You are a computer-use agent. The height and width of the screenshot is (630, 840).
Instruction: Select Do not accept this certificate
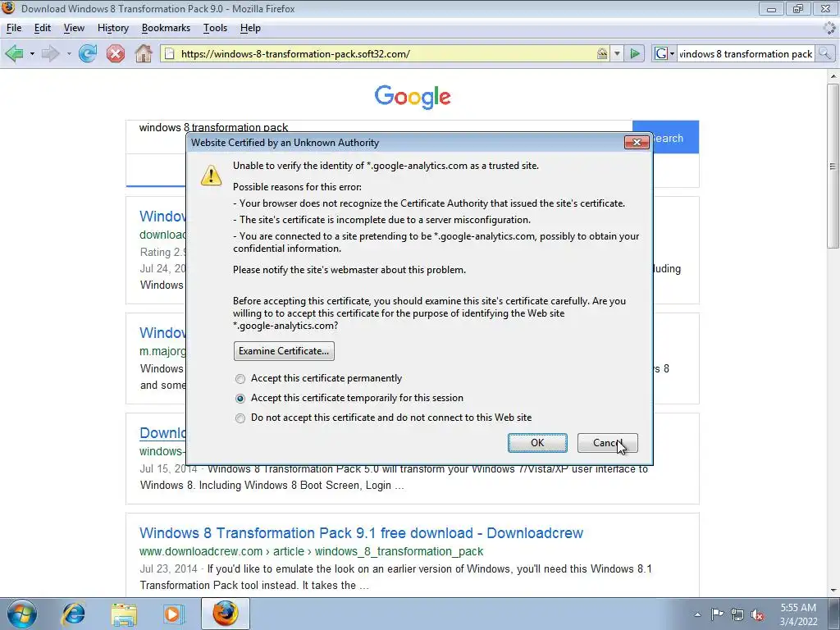240,418
